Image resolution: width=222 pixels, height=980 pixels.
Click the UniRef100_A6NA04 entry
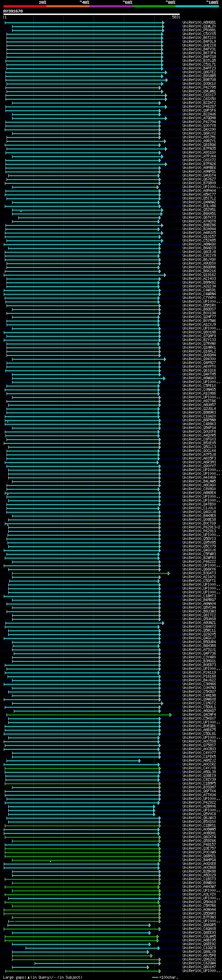click(x=199, y=604)
